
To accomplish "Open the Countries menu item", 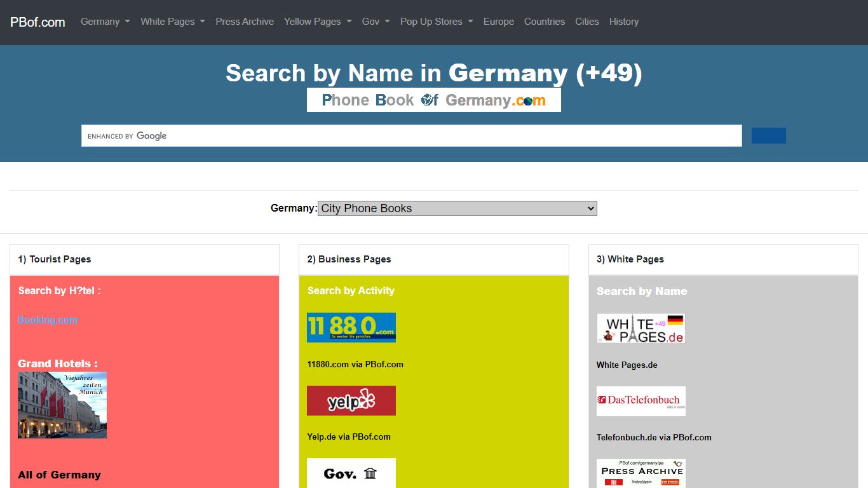I will point(545,22).
